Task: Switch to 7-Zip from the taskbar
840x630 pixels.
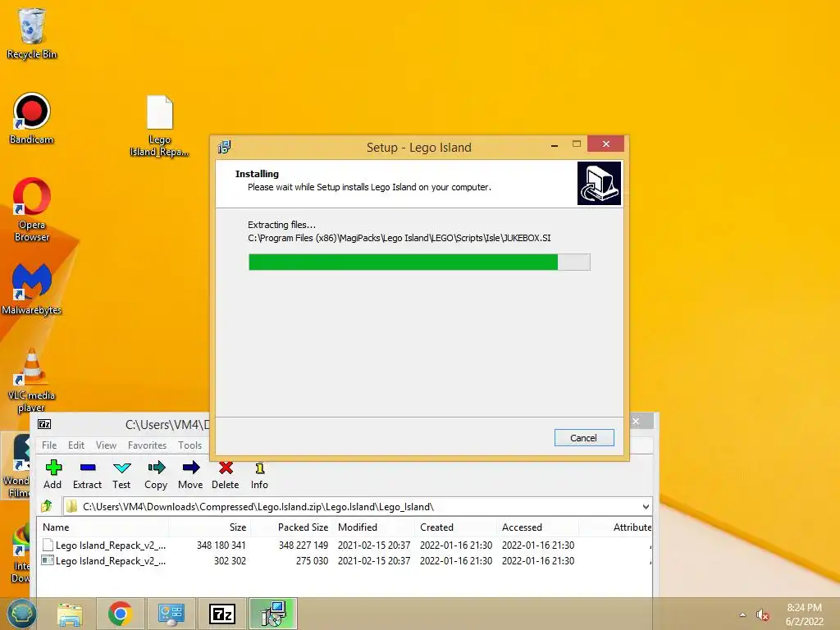Action: tap(222, 614)
